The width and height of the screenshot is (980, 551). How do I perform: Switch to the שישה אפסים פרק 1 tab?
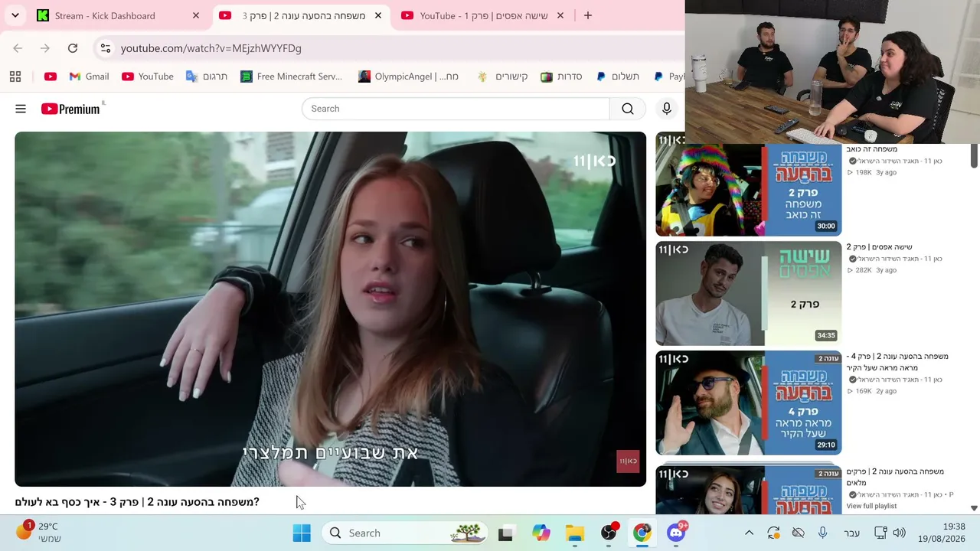pyautogui.click(x=482, y=15)
